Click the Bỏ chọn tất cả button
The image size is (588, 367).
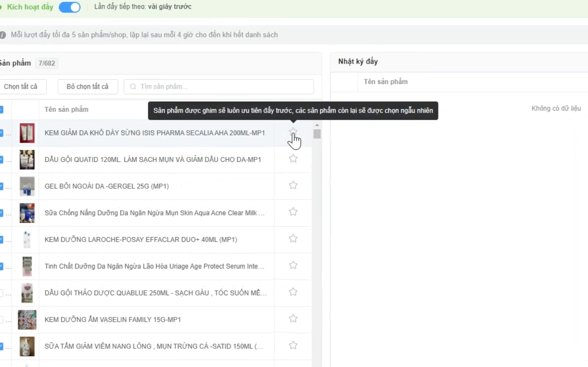click(x=88, y=87)
